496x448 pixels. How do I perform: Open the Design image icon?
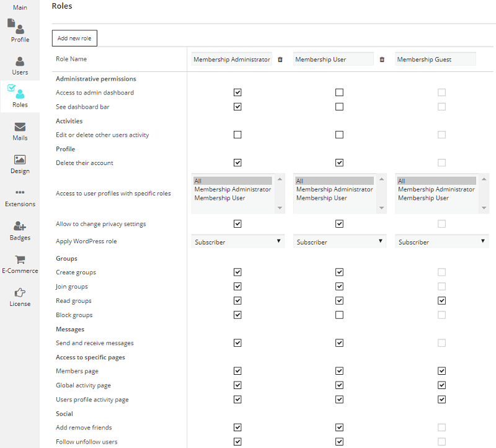click(x=20, y=159)
